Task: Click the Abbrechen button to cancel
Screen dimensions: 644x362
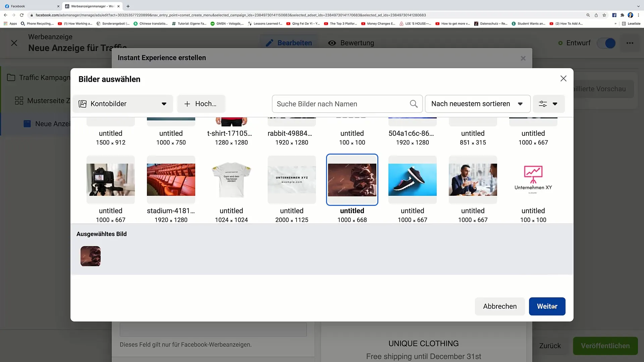Action: coord(500,306)
